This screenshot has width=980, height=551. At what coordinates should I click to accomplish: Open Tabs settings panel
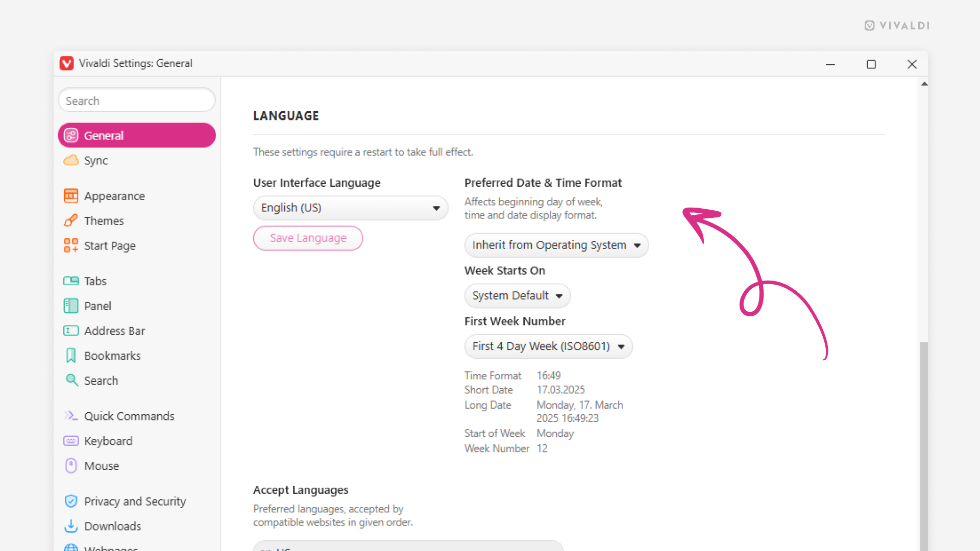pos(94,281)
